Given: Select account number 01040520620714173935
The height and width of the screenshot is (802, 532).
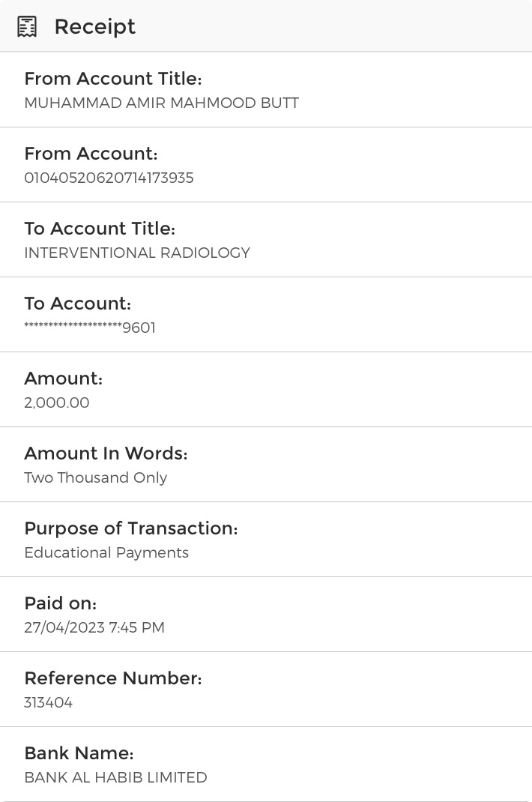Looking at the screenshot, I should pyautogui.click(x=109, y=178).
